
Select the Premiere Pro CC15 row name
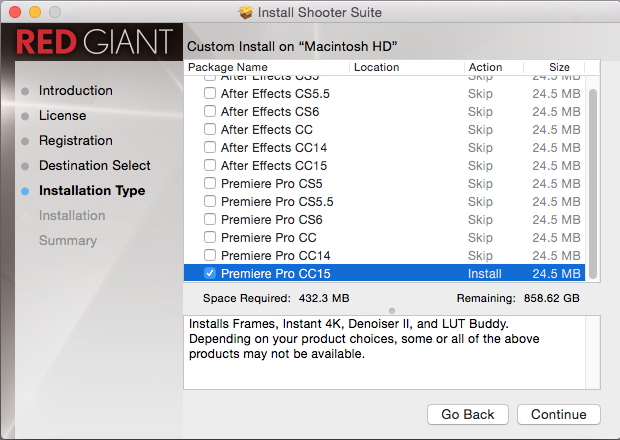pos(276,274)
